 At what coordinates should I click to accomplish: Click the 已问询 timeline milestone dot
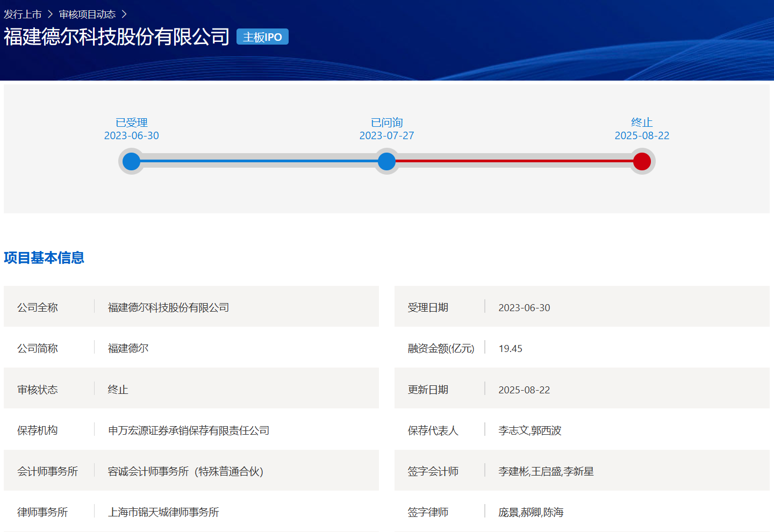point(386,161)
